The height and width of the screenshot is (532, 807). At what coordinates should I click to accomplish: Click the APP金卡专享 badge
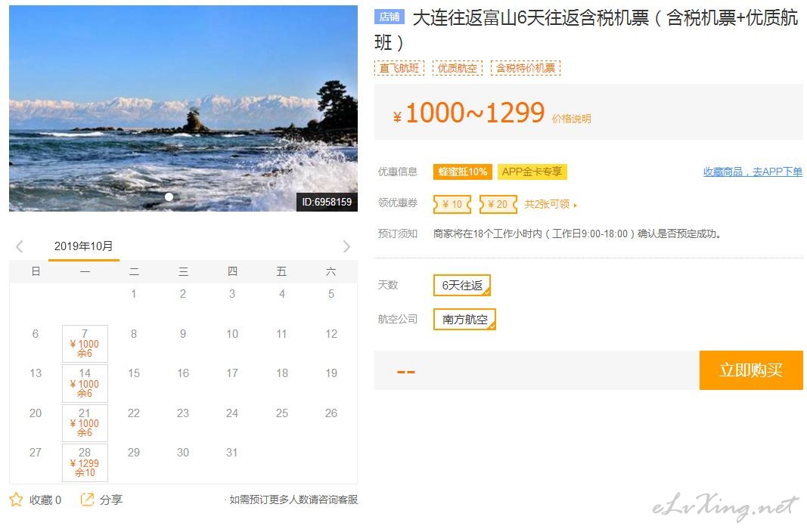pyautogui.click(x=532, y=172)
